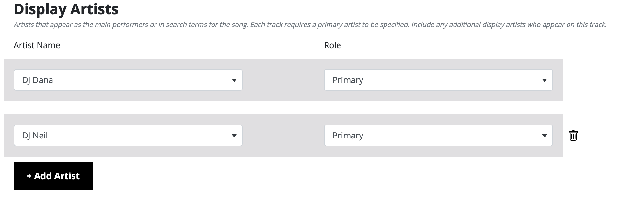Click the caret arrow in DJ Dana field

click(x=234, y=80)
